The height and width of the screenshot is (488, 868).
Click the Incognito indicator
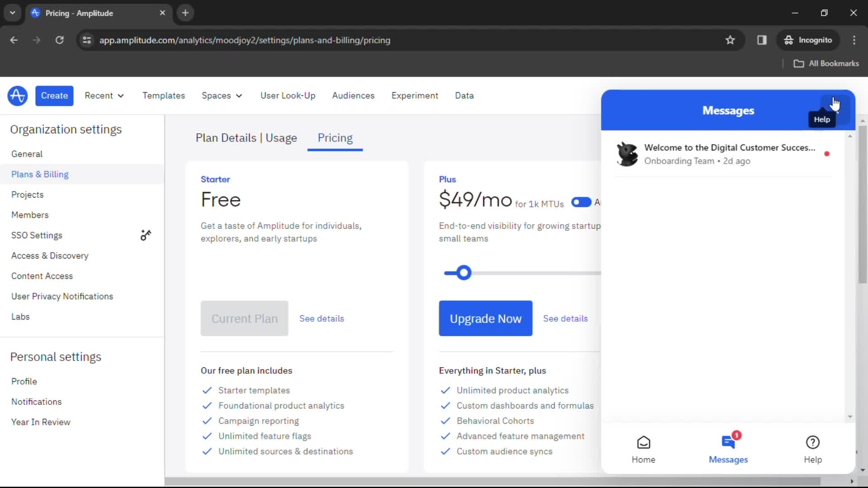click(x=808, y=40)
